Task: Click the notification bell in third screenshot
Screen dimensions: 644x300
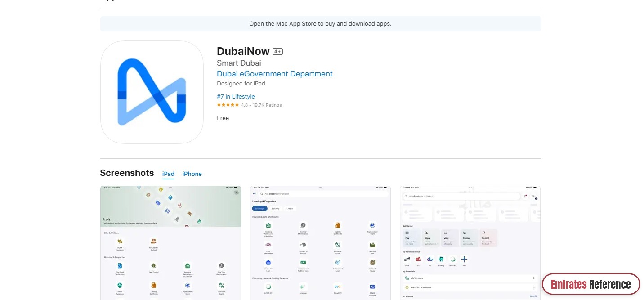Action: coord(525,197)
